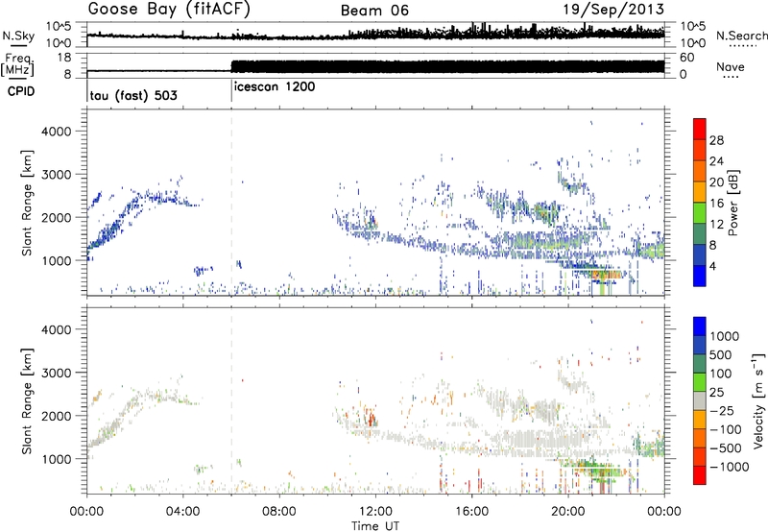This screenshot has width=768, height=532.
Task: Click the 'Slant Range [km]' label of power panel
Action: click(27, 203)
